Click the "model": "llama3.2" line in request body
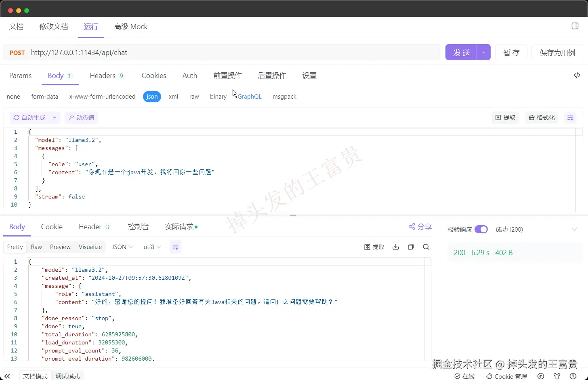 [68, 140]
